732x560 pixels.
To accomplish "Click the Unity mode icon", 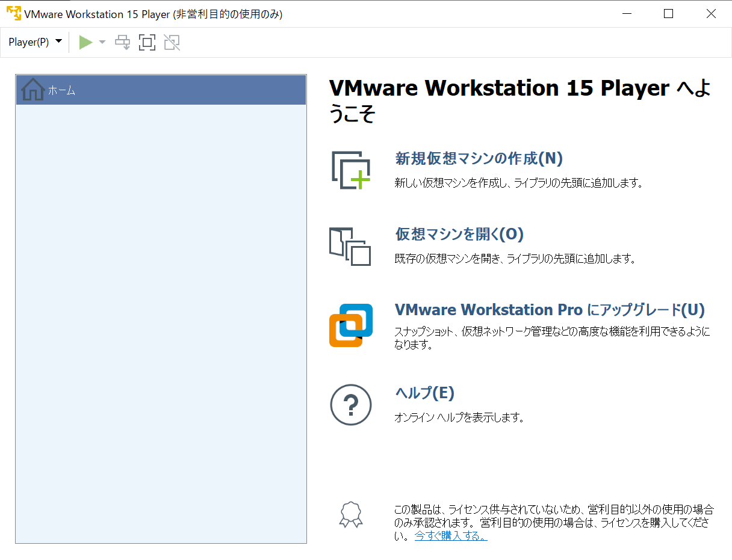I will tap(172, 42).
